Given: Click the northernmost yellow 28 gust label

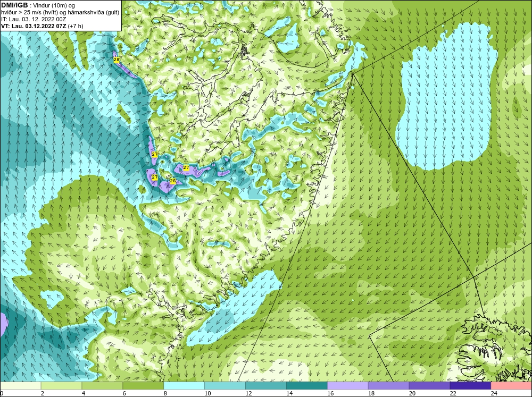Looking at the screenshot, I should [x=117, y=60].
